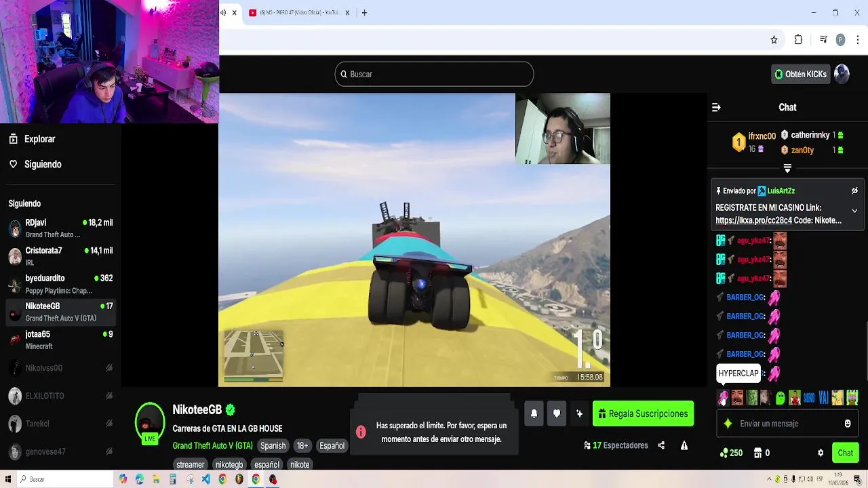The height and width of the screenshot is (488, 868).
Task: Insert the green ghost emote
Action: pyautogui.click(x=780, y=398)
